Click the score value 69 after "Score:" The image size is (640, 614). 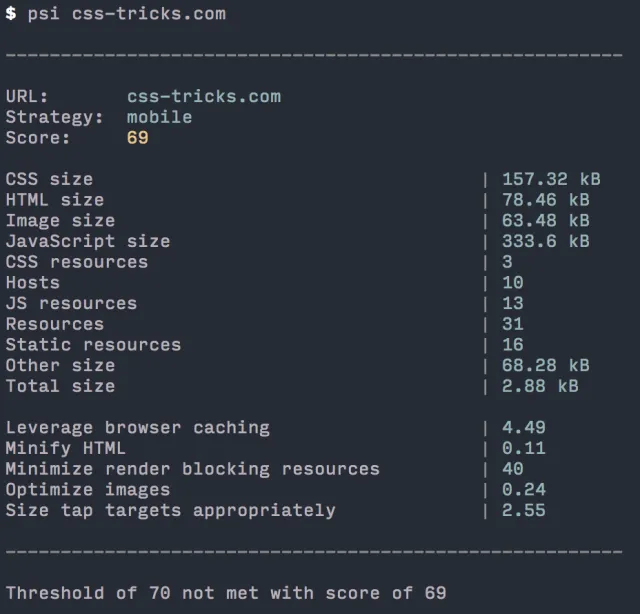click(x=138, y=138)
